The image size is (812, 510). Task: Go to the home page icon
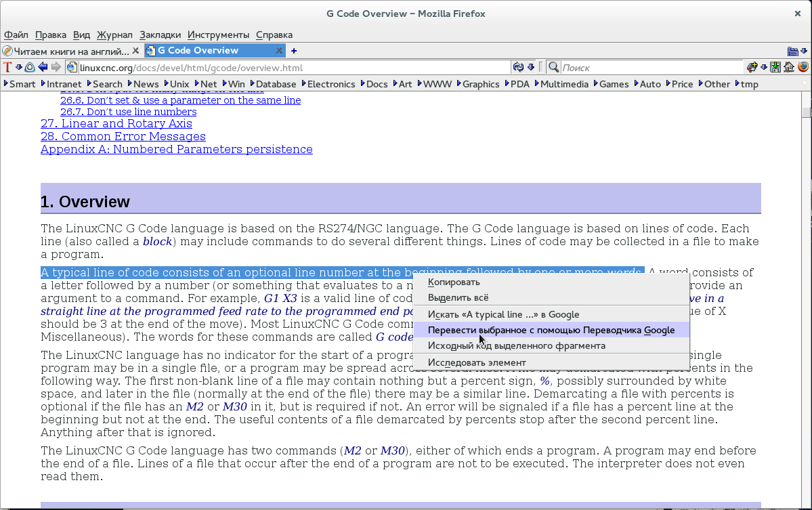click(x=789, y=67)
